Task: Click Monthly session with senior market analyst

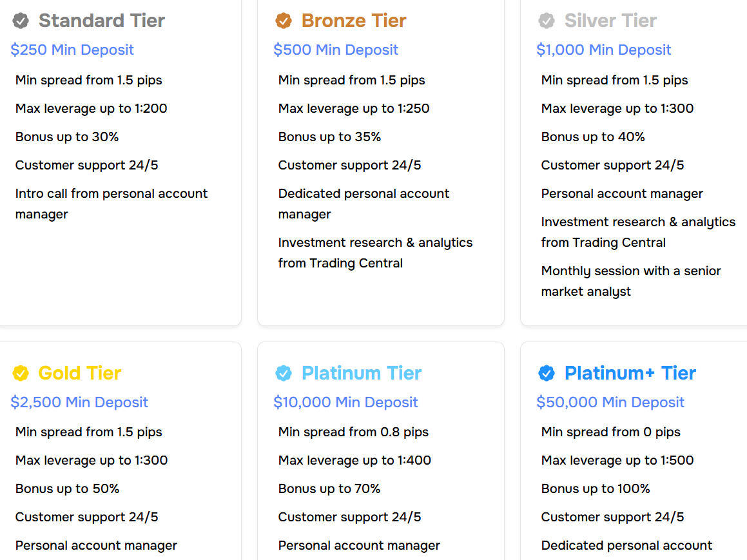Action: (x=631, y=281)
